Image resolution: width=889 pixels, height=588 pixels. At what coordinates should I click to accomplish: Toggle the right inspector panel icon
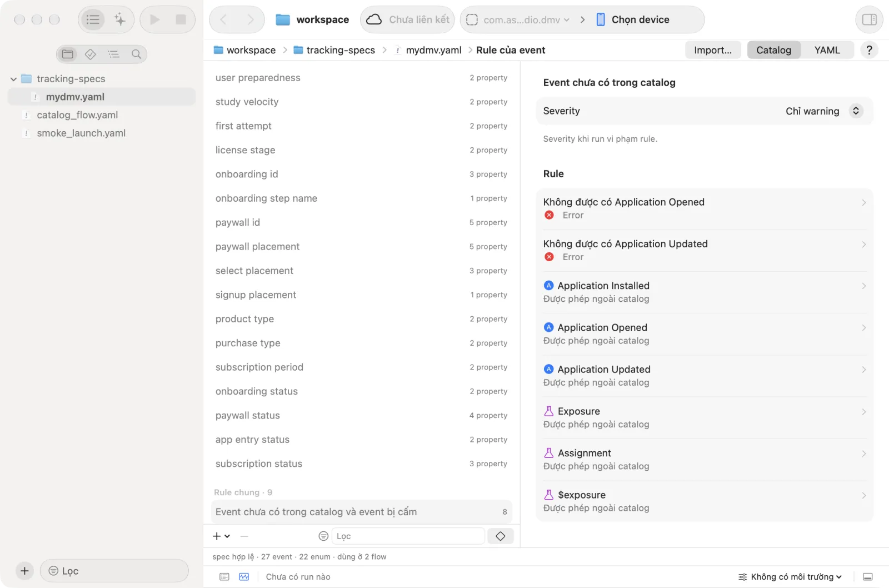tap(869, 19)
